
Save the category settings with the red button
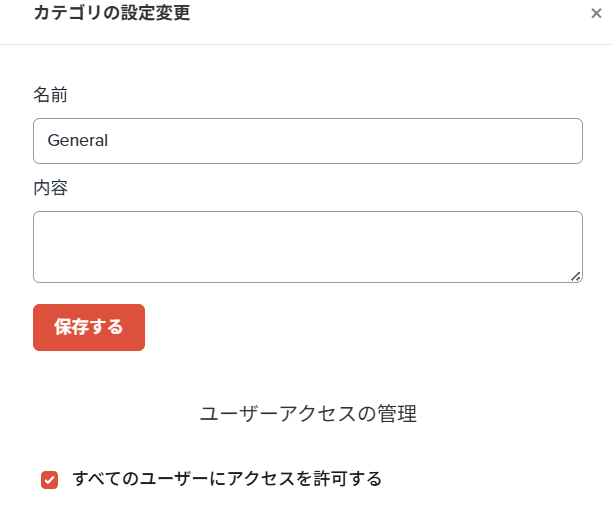click(x=89, y=327)
